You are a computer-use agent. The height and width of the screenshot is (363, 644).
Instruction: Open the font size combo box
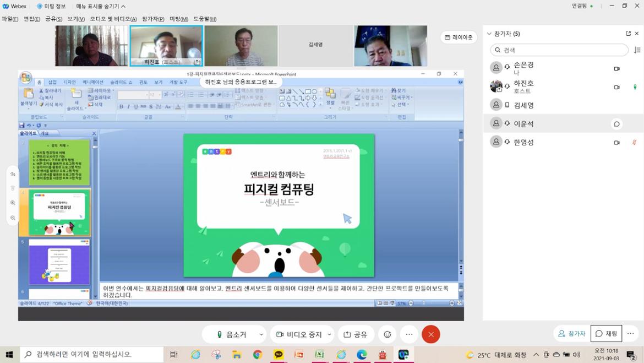(x=155, y=95)
